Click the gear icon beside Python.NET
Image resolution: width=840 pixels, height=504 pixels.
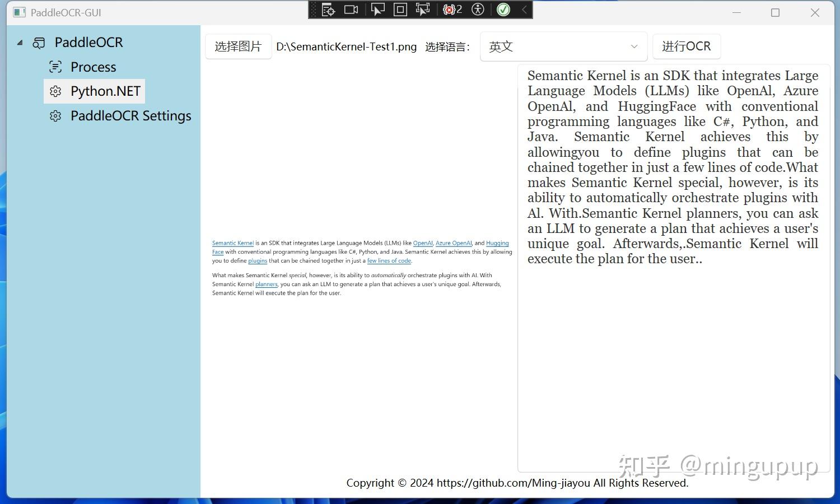(55, 91)
